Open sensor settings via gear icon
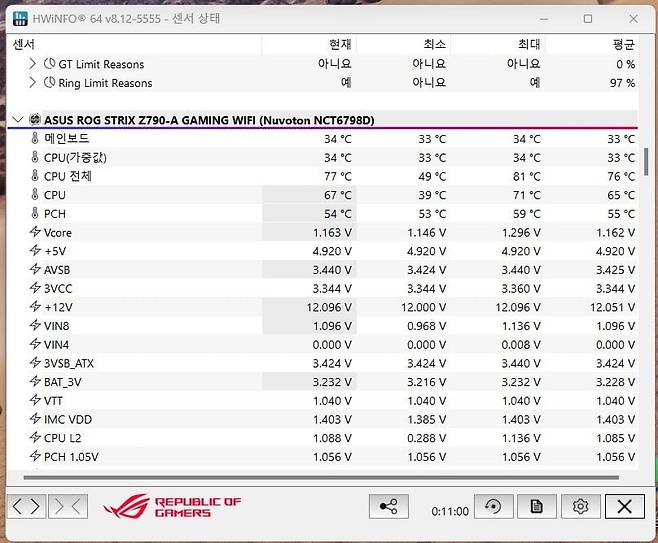 580,506
